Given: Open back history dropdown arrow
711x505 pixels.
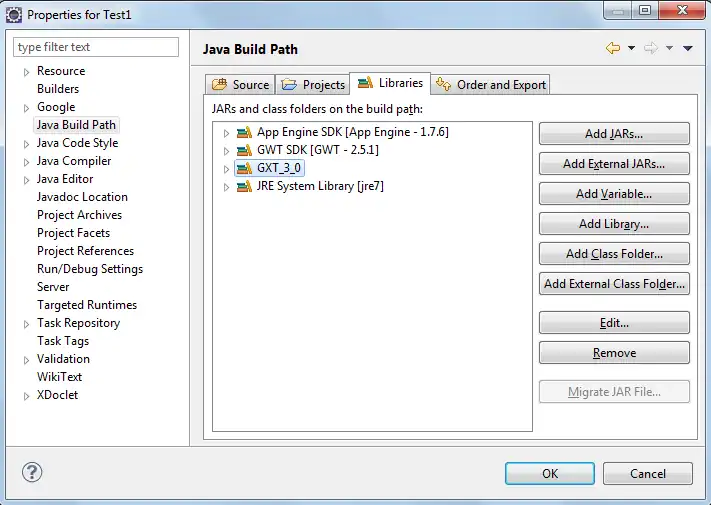Looking at the screenshot, I should [631, 49].
